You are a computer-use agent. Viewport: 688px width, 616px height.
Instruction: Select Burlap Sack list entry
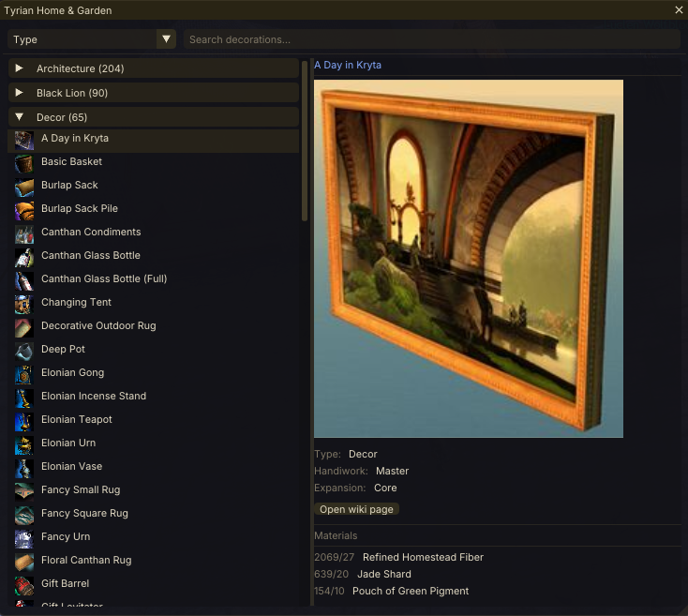pos(154,188)
